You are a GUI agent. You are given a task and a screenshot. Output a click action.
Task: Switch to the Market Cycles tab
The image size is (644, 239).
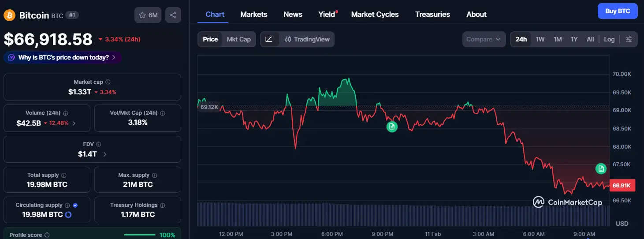pos(375,14)
